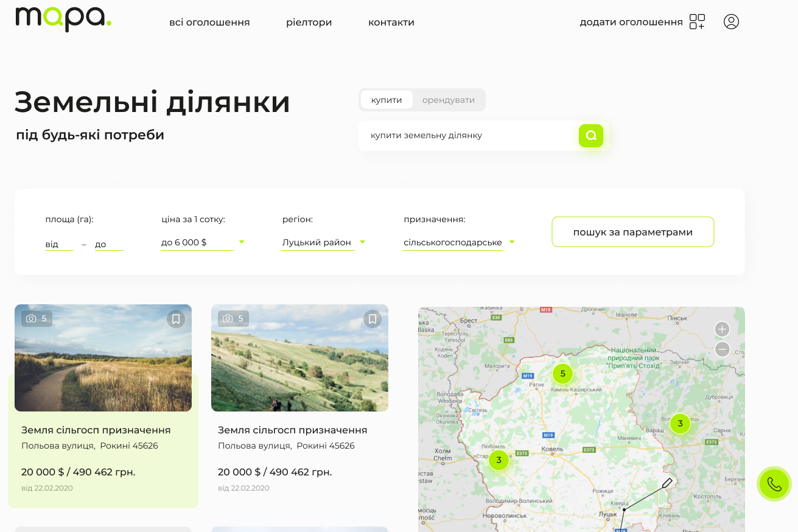Click the add listing grid-plus icon
Screen dimensions: 798x532
(x=697, y=22)
